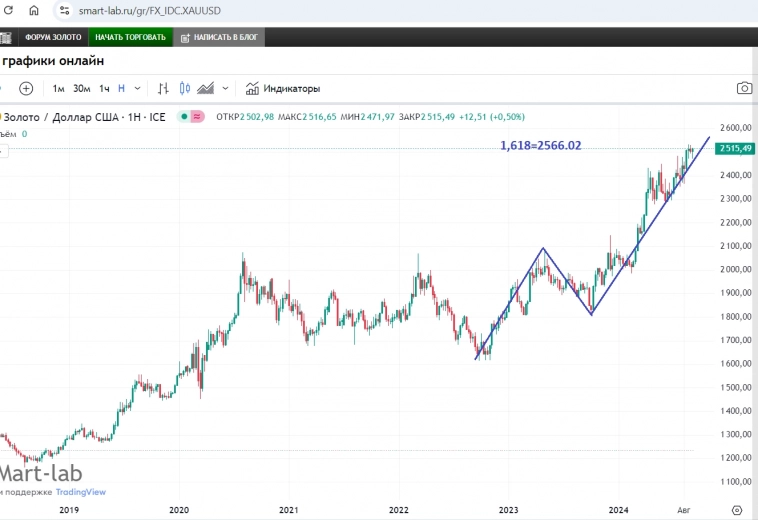Image resolution: width=758 pixels, height=520 pixels.
Task: Expand the chart style dropdown arrow
Action: tap(226, 88)
